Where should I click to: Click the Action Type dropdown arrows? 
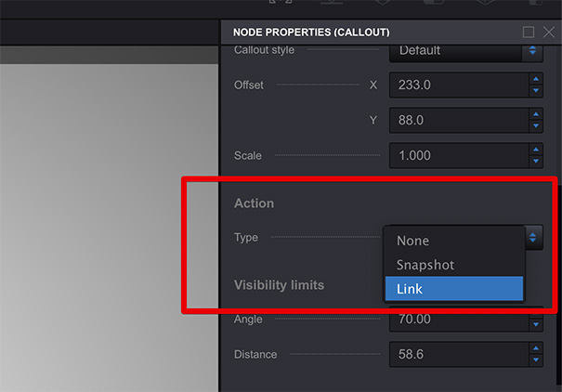[x=533, y=237]
